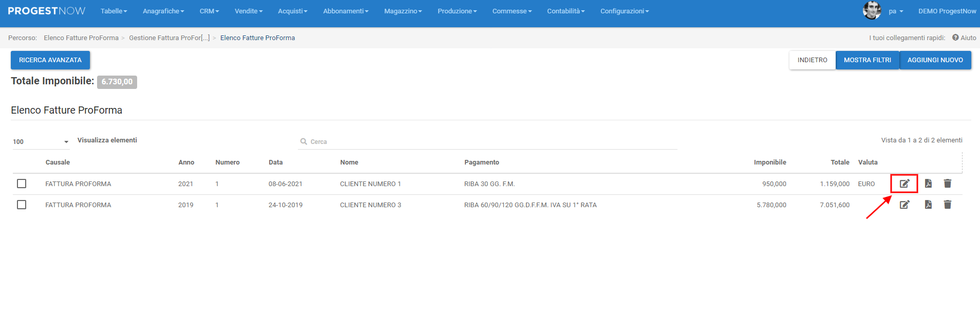Edit the 2021 proforma invoice row
Image resolution: width=980 pixels, height=309 pixels.
(904, 184)
